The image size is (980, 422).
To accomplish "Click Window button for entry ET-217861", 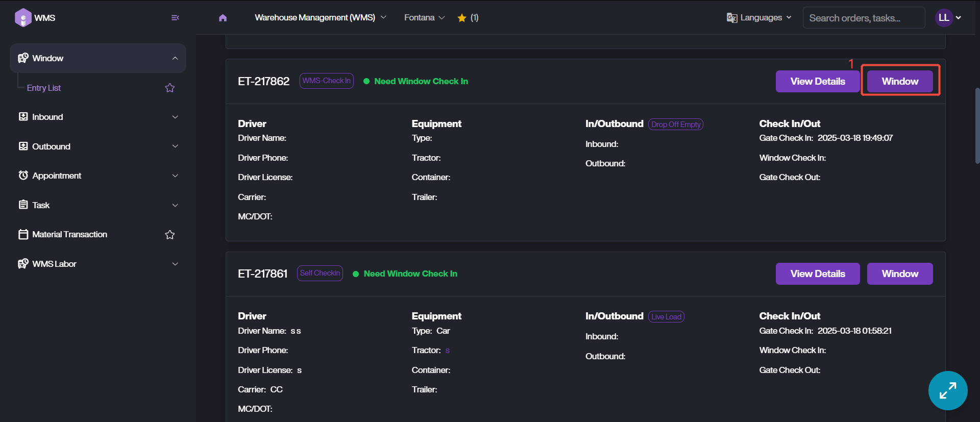I will pos(899,274).
